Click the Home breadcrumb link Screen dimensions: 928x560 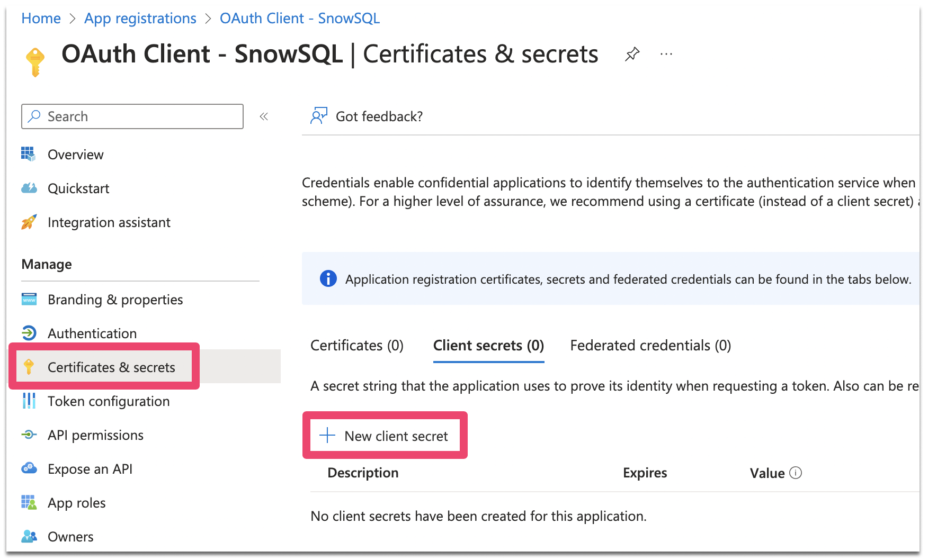41,19
